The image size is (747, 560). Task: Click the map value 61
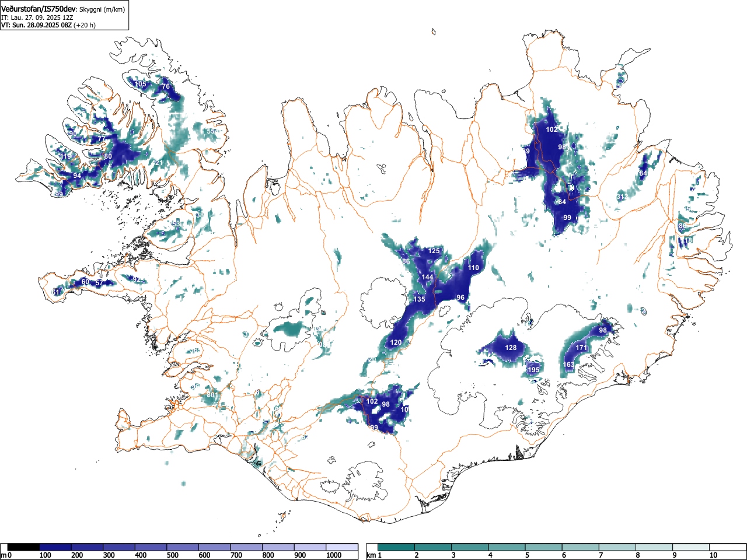click(56, 292)
